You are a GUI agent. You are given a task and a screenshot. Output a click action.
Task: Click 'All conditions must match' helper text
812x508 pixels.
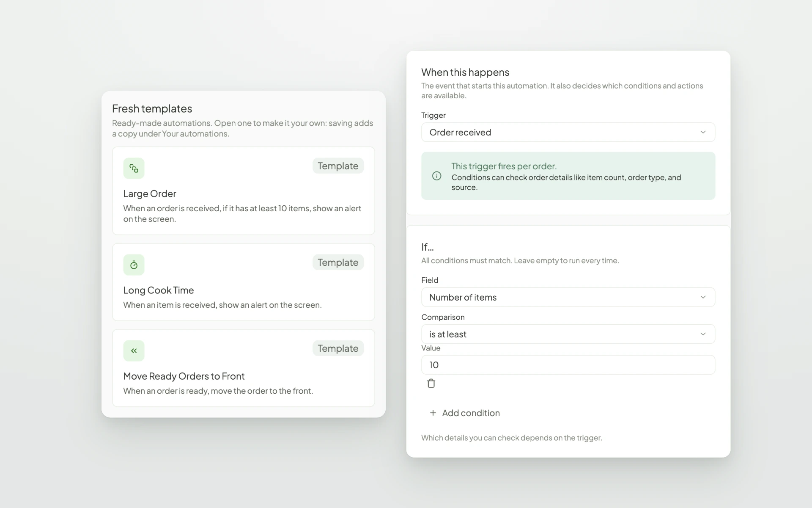pyautogui.click(x=520, y=261)
